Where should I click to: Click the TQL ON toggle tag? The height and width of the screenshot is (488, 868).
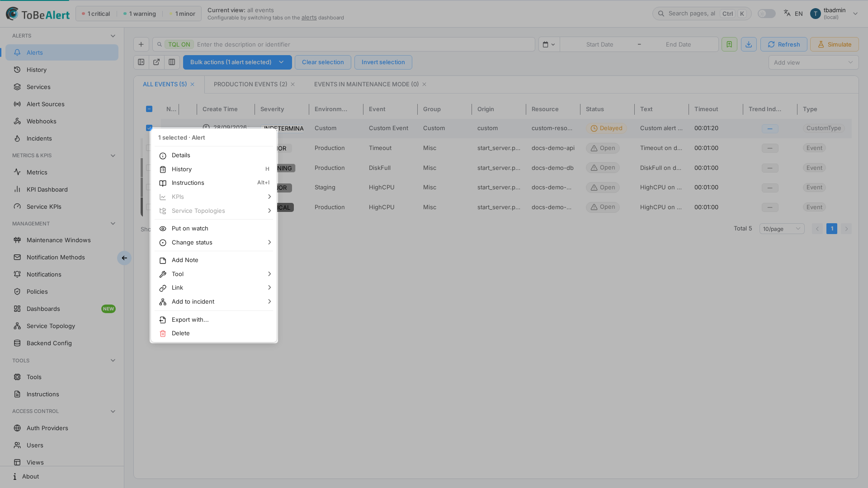point(179,44)
